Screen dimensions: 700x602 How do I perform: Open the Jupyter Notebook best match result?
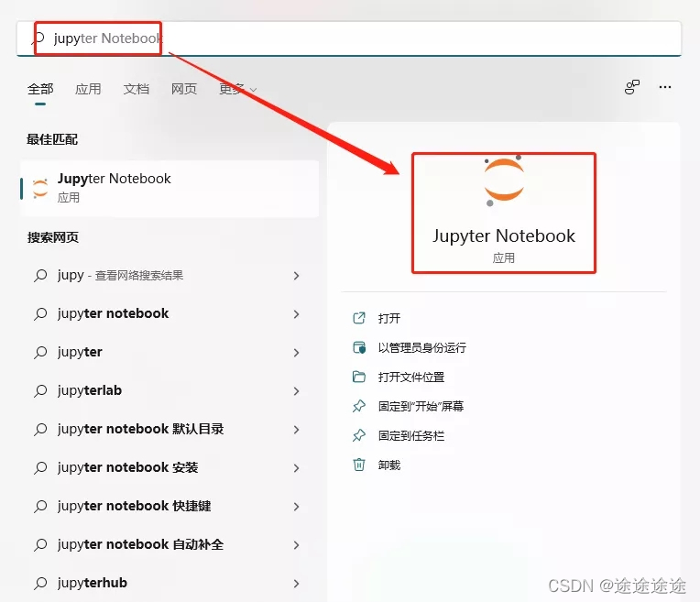point(170,189)
